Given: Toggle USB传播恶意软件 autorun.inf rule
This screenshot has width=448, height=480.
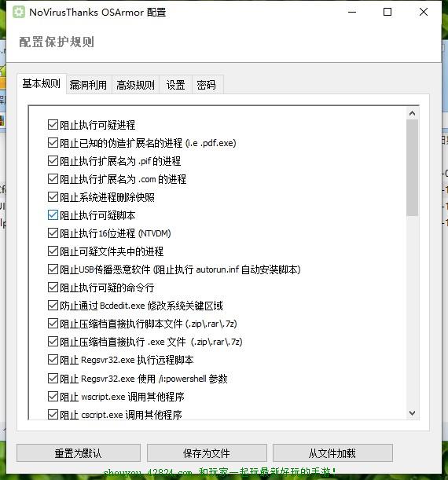Looking at the screenshot, I should (x=53, y=269).
